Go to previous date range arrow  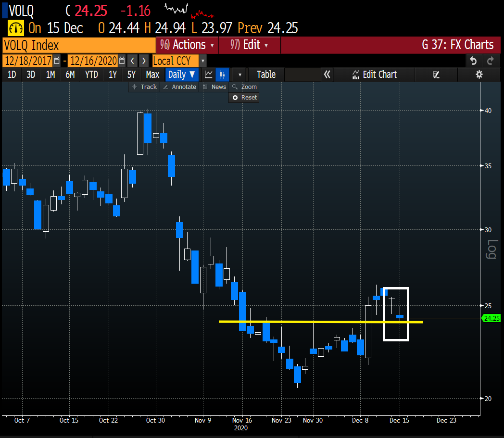tap(132, 61)
